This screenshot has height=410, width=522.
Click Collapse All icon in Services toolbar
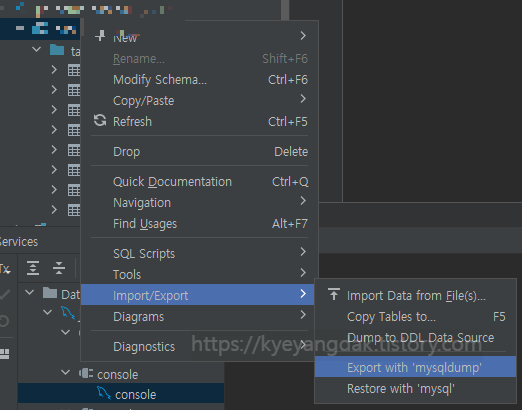click(59, 268)
